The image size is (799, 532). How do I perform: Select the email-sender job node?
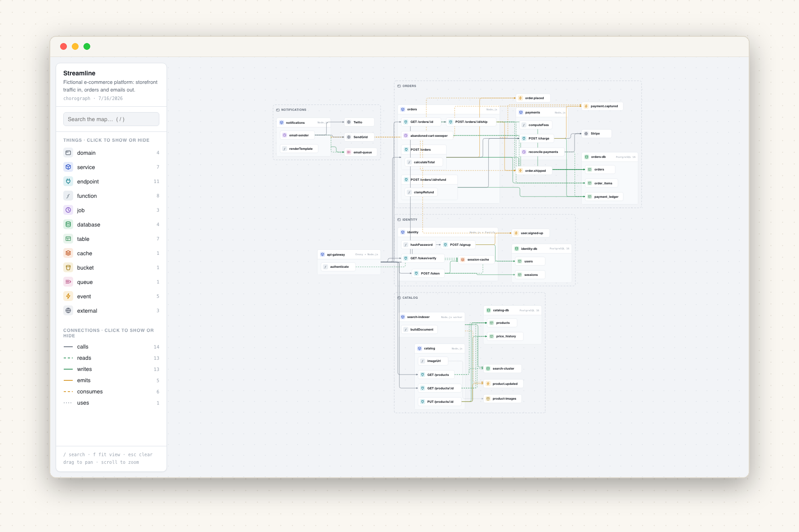(297, 135)
